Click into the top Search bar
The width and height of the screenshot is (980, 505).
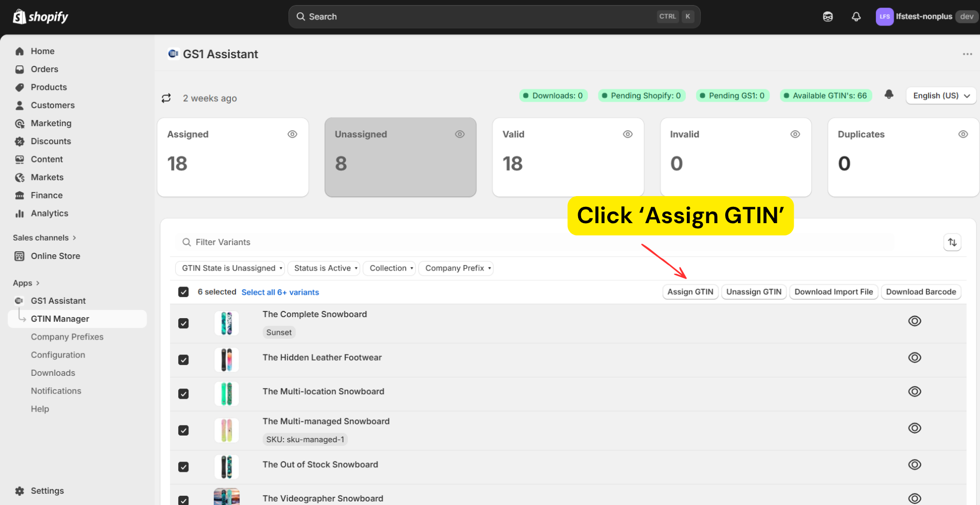coord(494,17)
